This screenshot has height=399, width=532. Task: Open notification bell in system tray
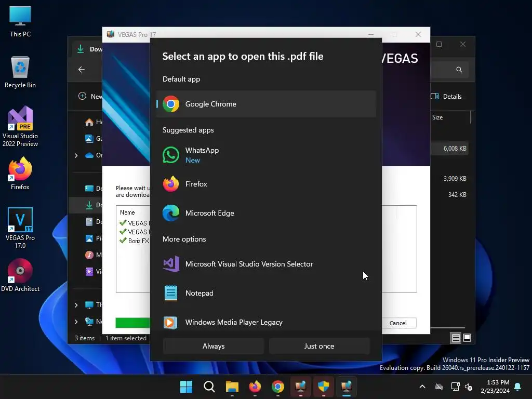[518, 387]
